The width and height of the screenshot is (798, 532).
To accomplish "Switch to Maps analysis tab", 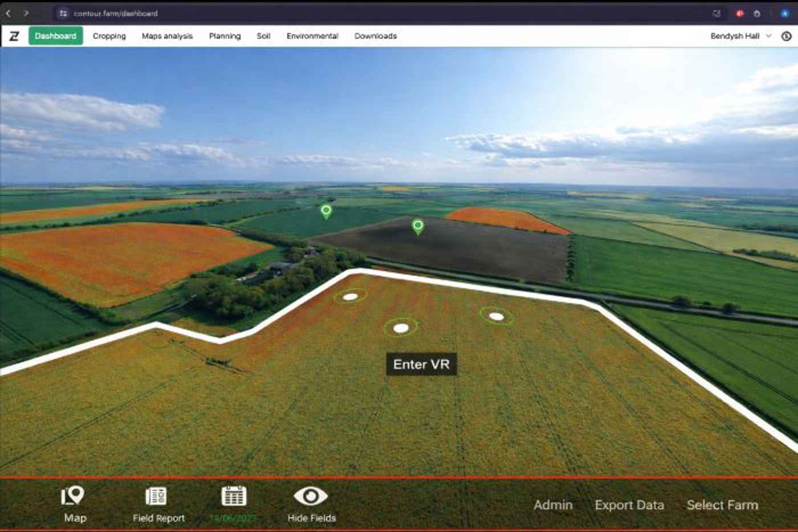I will tap(167, 36).
